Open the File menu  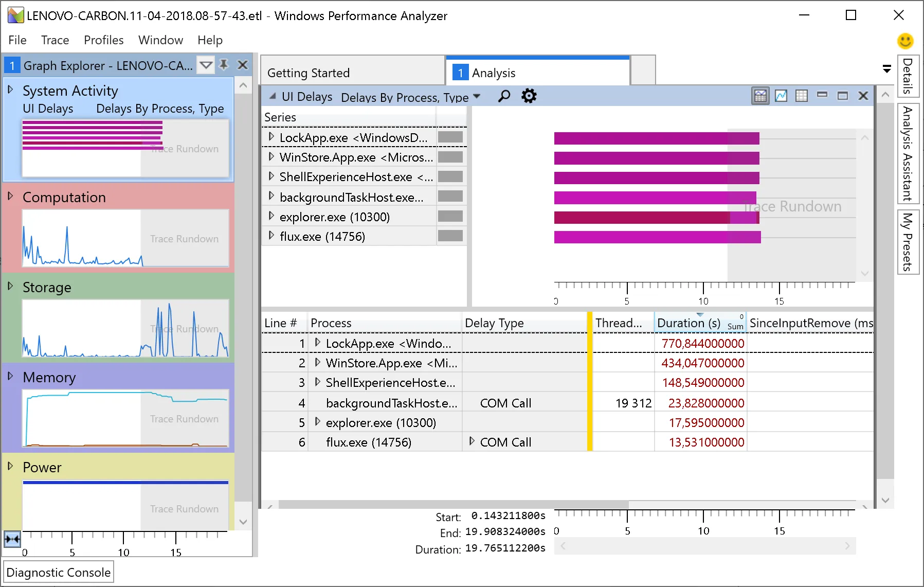coord(17,40)
